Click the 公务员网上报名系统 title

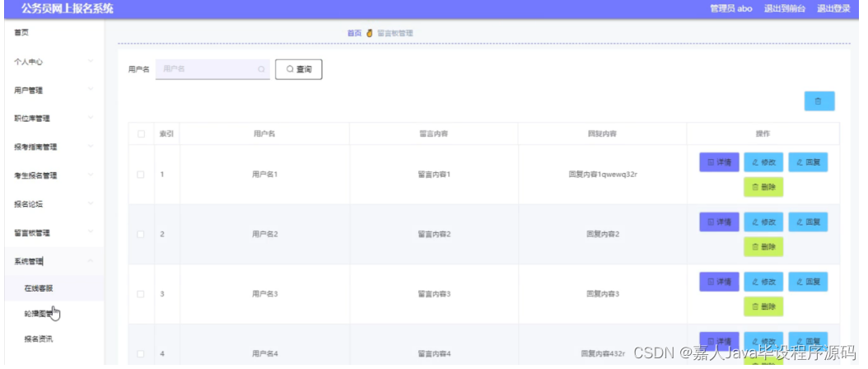click(67, 8)
